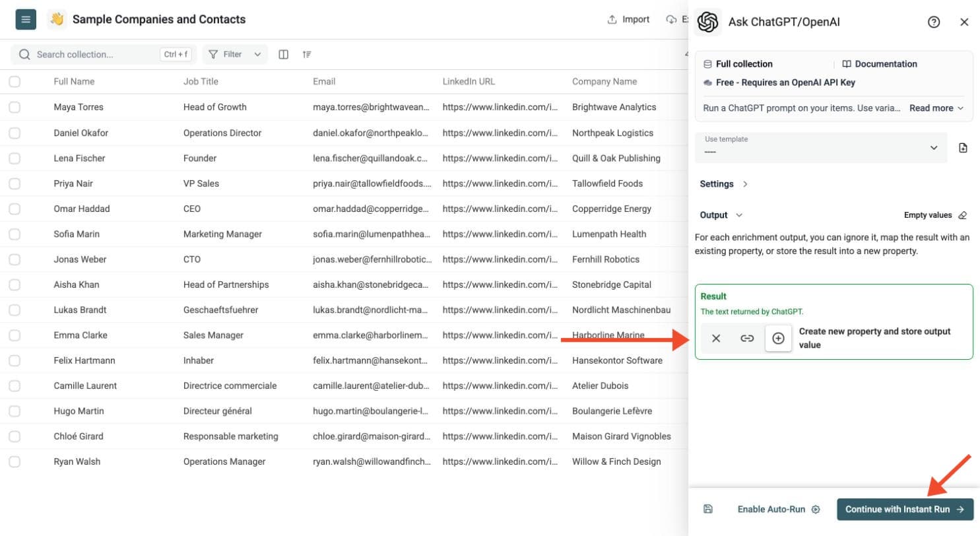
Task: Ignore the Result output with X icon
Action: 716,338
